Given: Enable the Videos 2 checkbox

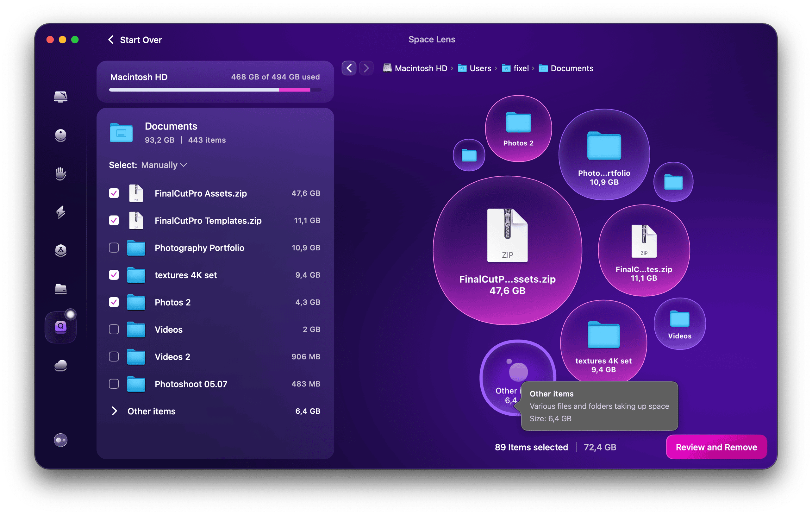Looking at the screenshot, I should 114,356.
